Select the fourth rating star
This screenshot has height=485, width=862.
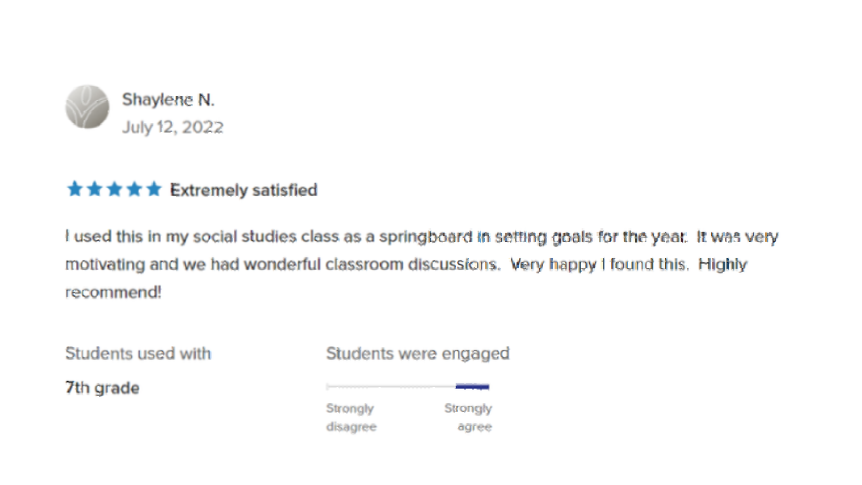point(133,189)
